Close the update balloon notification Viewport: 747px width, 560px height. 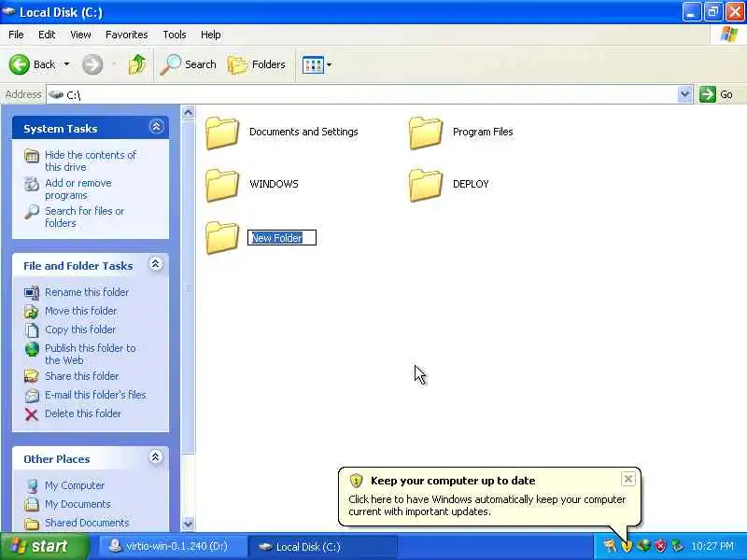627,479
